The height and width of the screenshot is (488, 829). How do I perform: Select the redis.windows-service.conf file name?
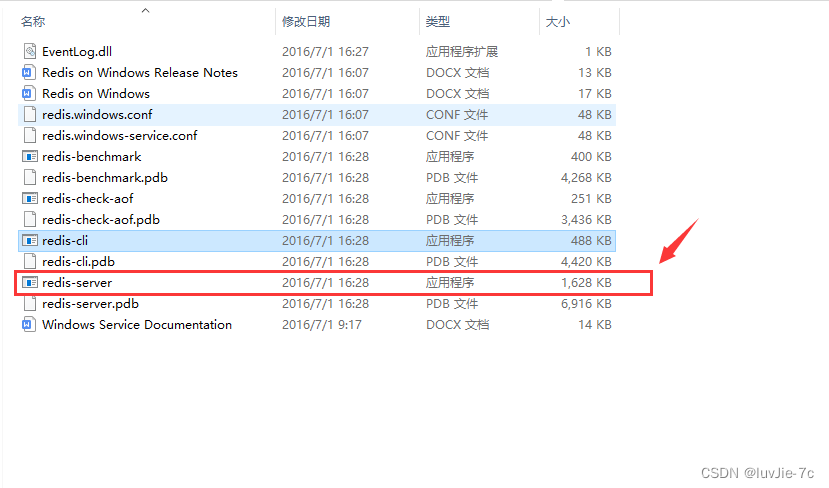pyautogui.click(x=119, y=135)
